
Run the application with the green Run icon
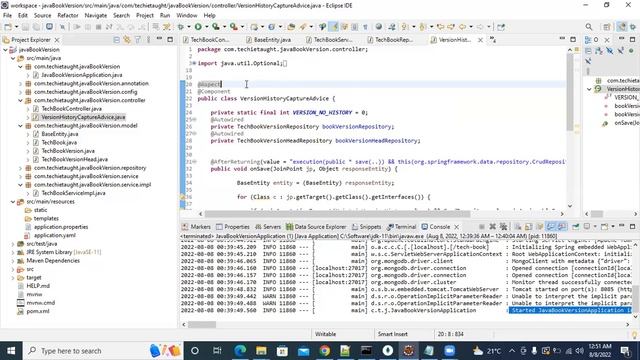point(198,27)
